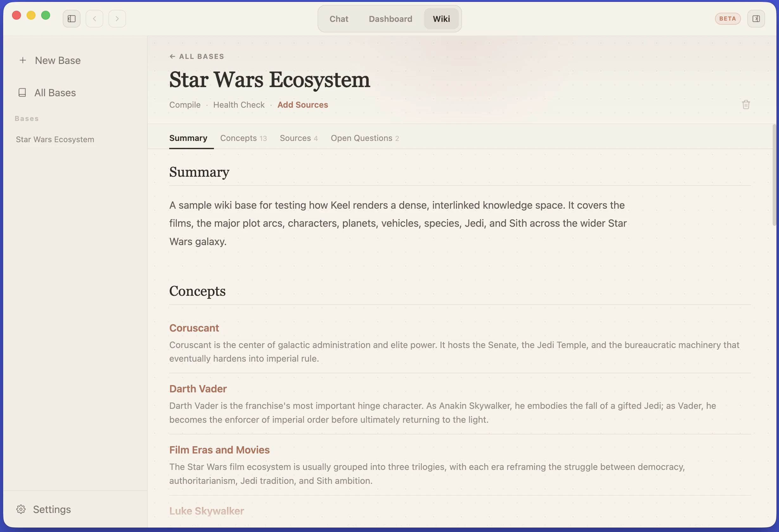Open the Coruscant concept
This screenshot has height=532, width=779.
(194, 328)
